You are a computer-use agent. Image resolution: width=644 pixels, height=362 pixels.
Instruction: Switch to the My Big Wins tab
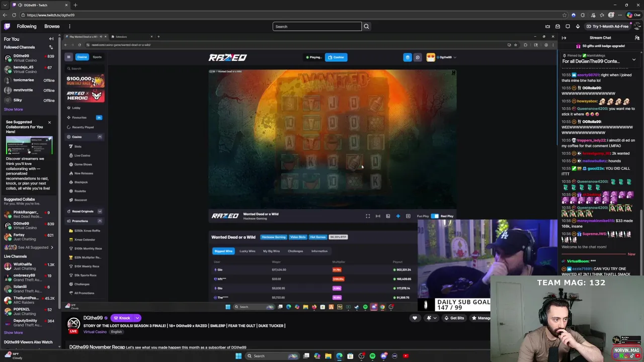pos(271,251)
